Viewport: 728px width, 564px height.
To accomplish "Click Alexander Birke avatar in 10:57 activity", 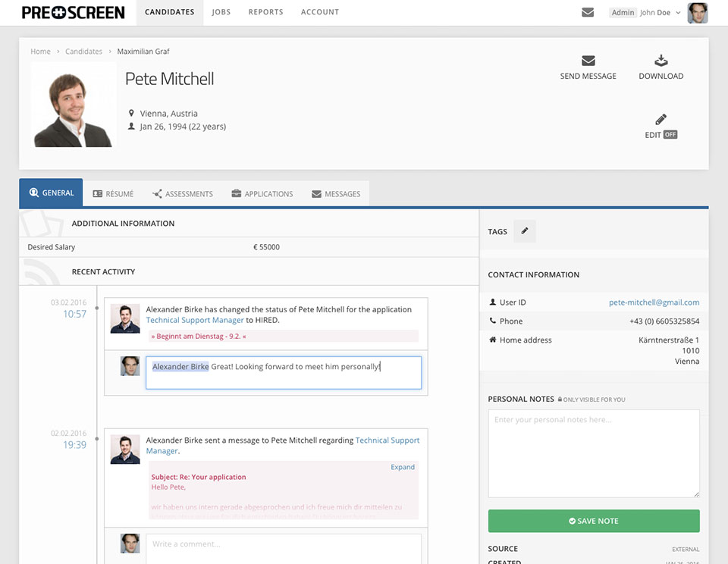I will click(125, 318).
